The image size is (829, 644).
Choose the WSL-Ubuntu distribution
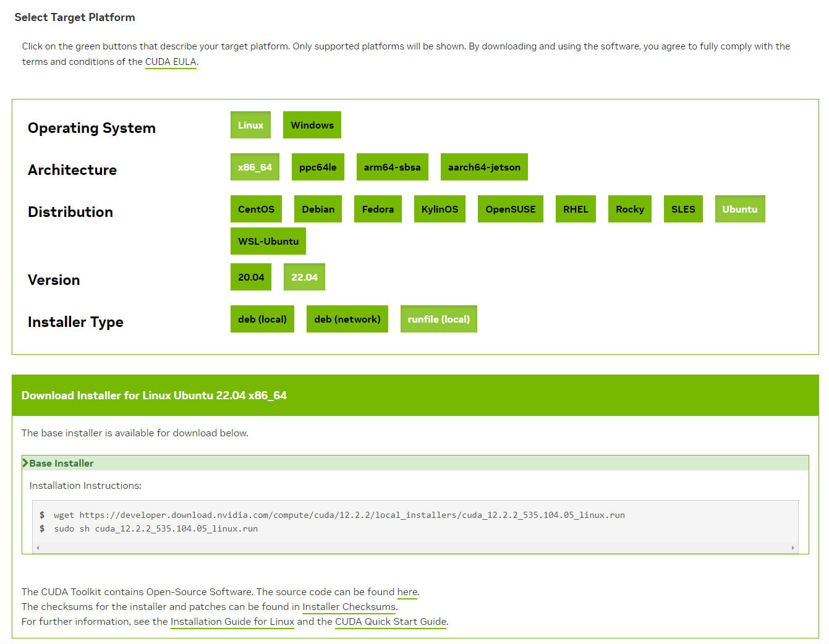(268, 241)
